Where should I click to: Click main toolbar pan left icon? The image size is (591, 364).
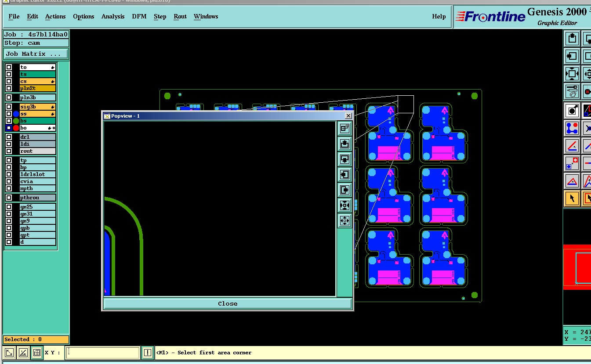pos(572,56)
